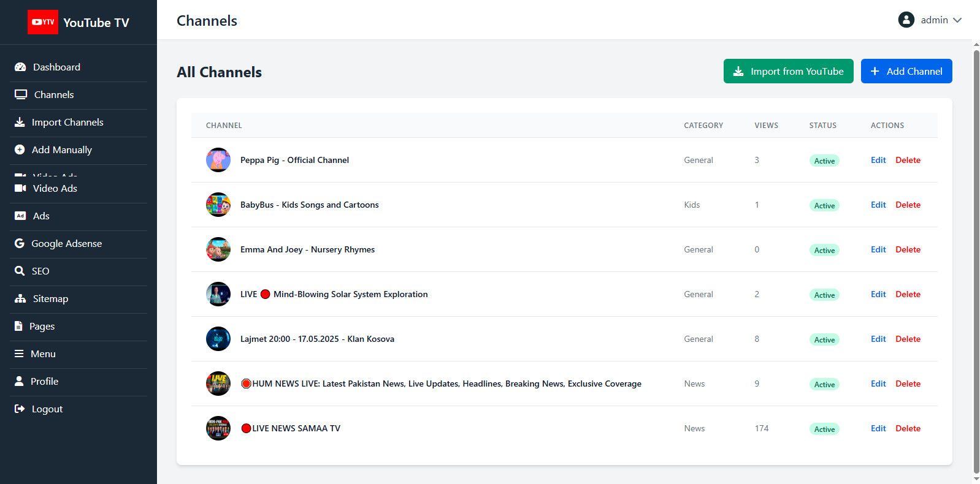
Task: Click the Logout arrow icon
Action: click(20, 409)
